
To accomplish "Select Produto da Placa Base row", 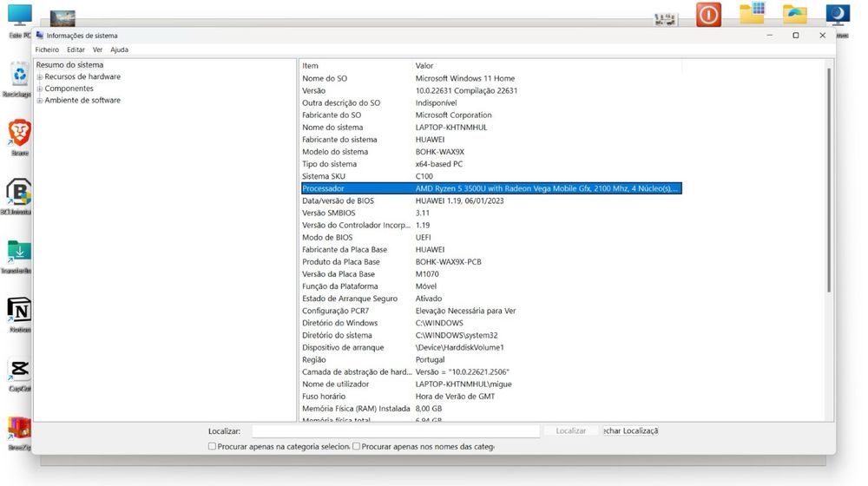I will [x=491, y=262].
